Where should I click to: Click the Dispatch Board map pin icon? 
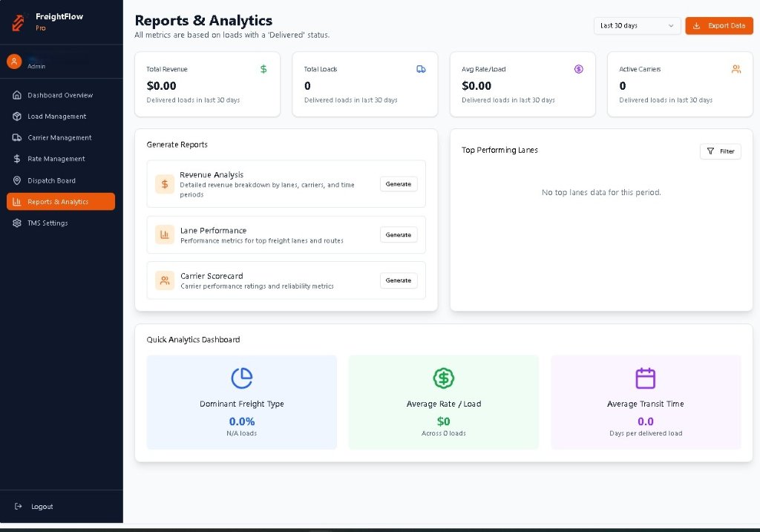pyautogui.click(x=17, y=180)
